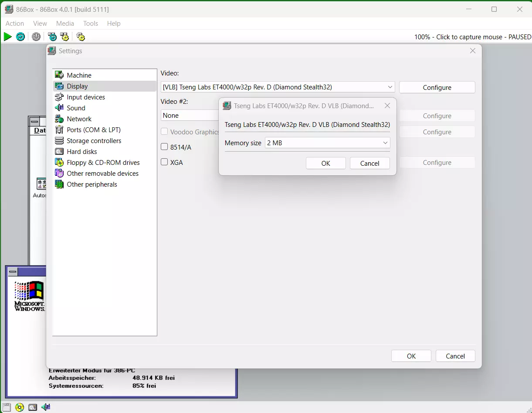
Task: Close the Tseng Labs configuration dialog
Action: coord(387,106)
